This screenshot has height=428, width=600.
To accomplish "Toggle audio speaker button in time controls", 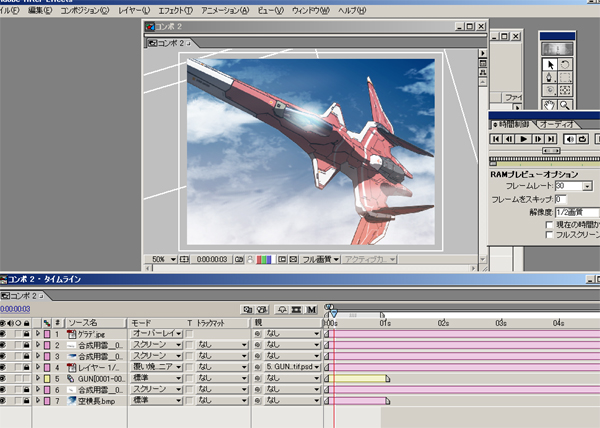I will [570, 139].
